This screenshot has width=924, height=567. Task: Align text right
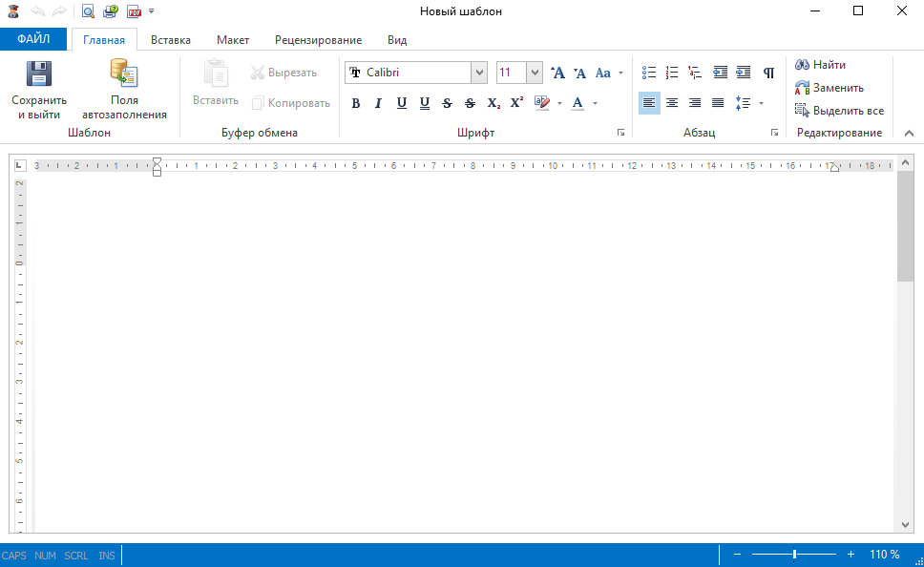pos(695,103)
